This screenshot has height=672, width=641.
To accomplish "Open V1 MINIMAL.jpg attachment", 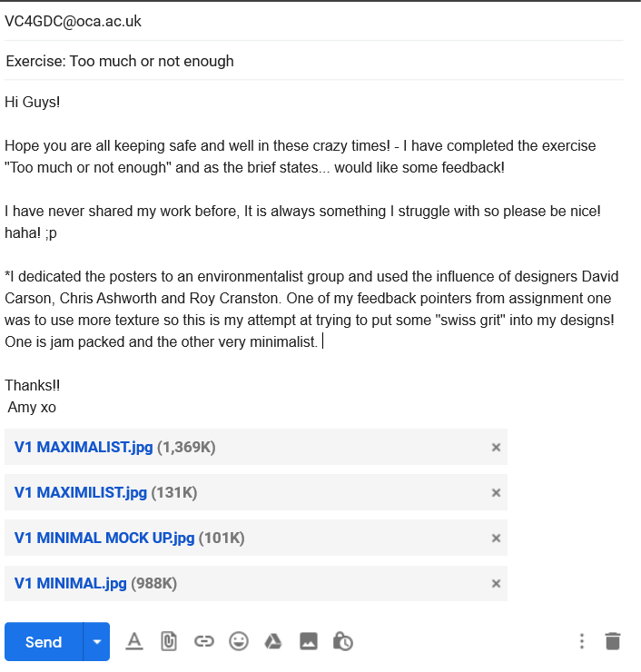I will [x=71, y=583].
